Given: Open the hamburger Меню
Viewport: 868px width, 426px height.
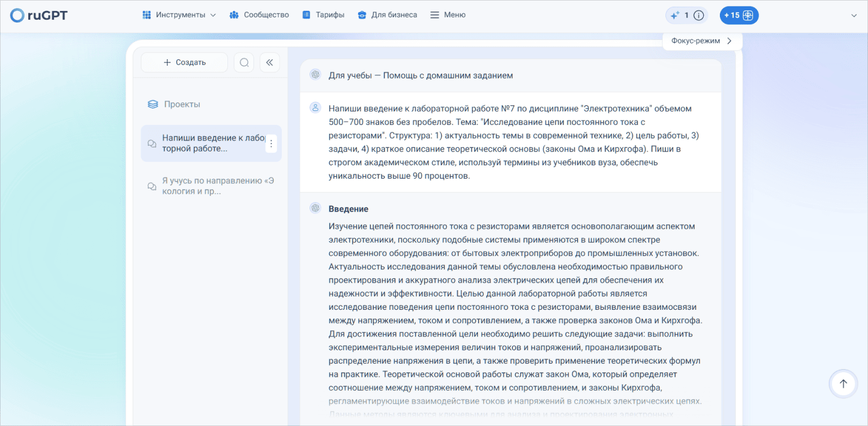Looking at the screenshot, I should 448,15.
